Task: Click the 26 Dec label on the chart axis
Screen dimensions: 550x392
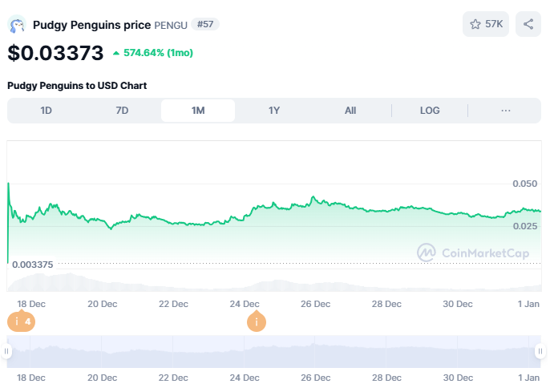Action: pos(315,304)
